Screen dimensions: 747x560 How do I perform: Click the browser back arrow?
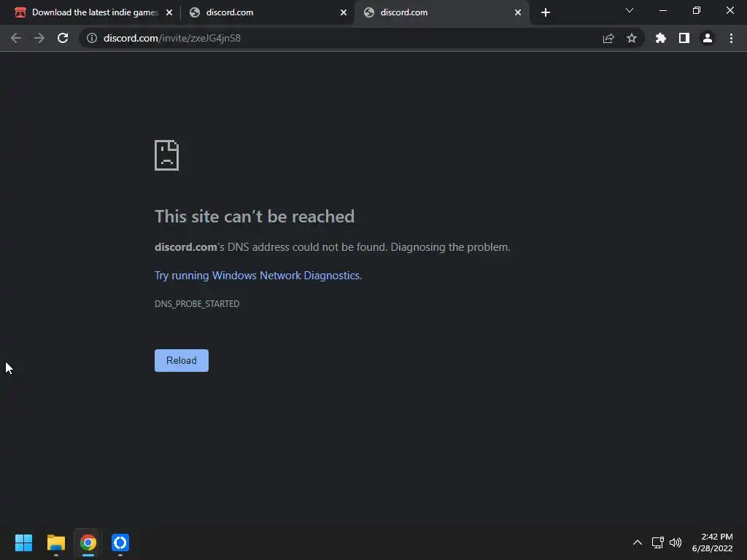16,38
